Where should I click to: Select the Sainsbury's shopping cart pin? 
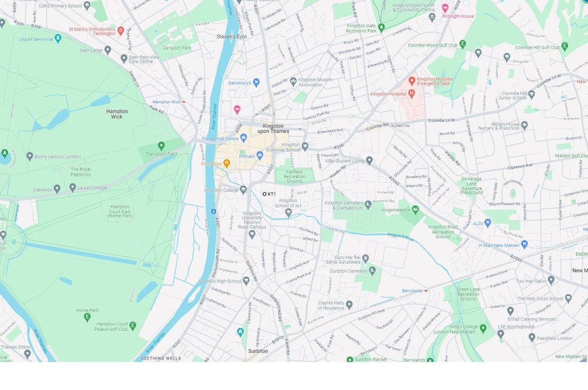(x=257, y=82)
